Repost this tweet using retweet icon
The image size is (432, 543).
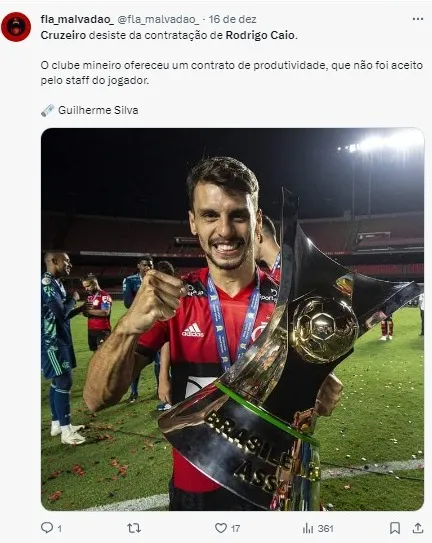coord(134,528)
